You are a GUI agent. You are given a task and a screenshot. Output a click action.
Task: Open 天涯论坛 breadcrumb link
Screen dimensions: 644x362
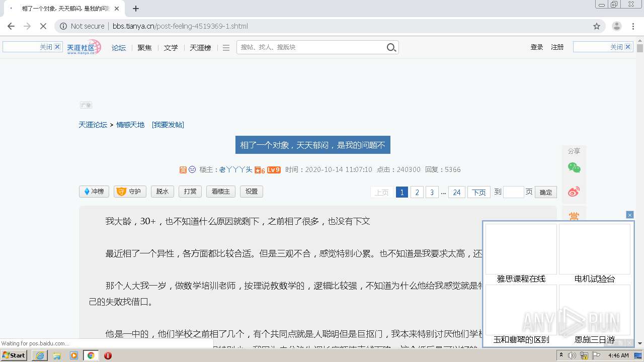(93, 125)
